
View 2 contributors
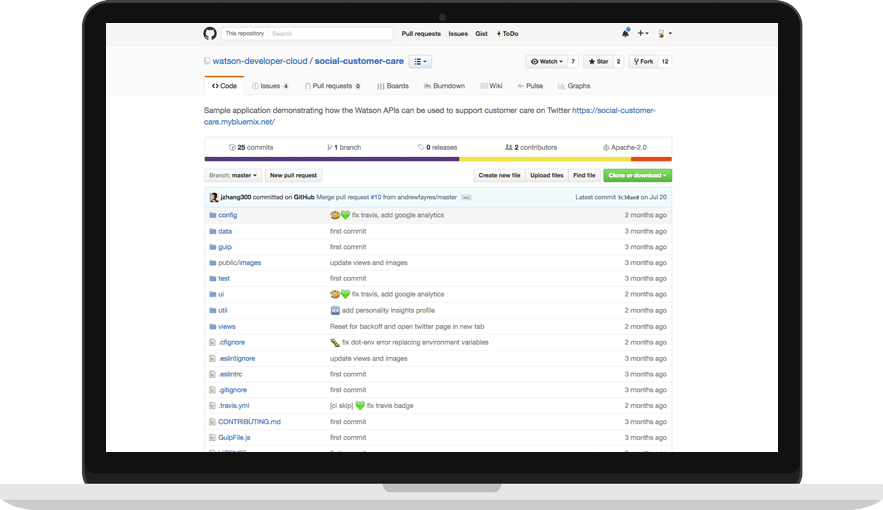(x=531, y=147)
